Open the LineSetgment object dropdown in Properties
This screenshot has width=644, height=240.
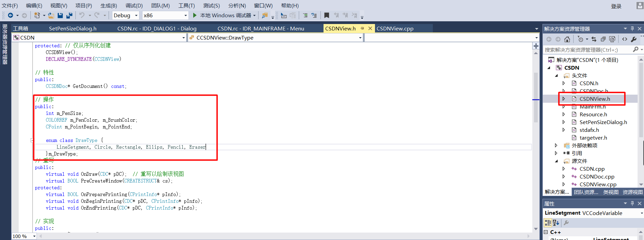pyautogui.click(x=642, y=213)
